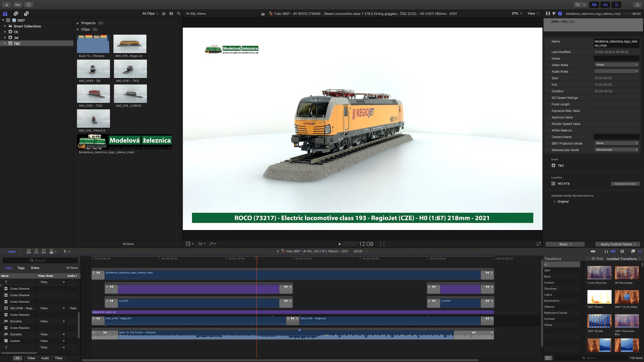Change clip appearance in timeline
Image resolution: width=644 pixels, height=362 pixels.
click(622, 251)
